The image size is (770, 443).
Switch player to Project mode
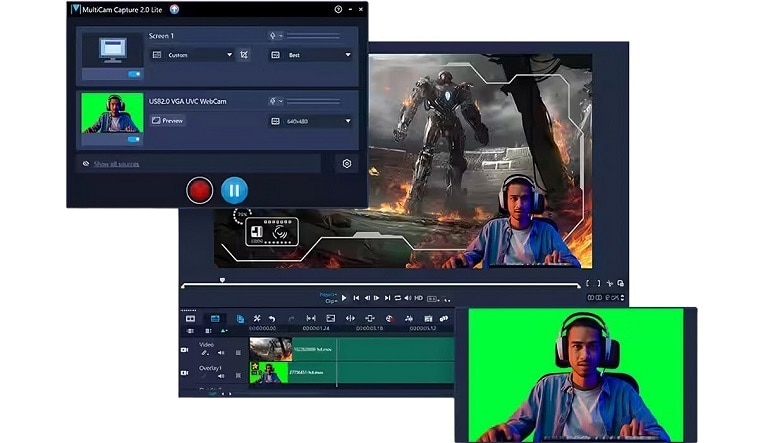pos(327,295)
